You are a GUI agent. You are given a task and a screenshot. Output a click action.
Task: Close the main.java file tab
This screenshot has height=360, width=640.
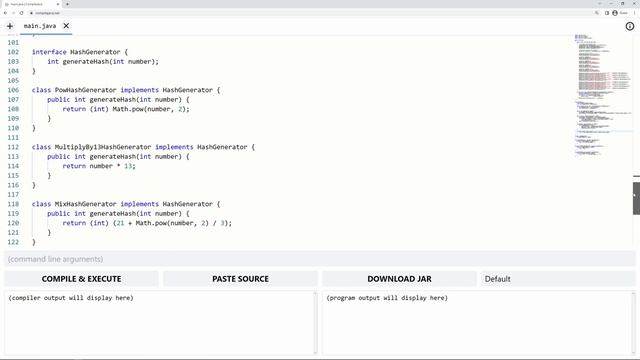(66, 26)
